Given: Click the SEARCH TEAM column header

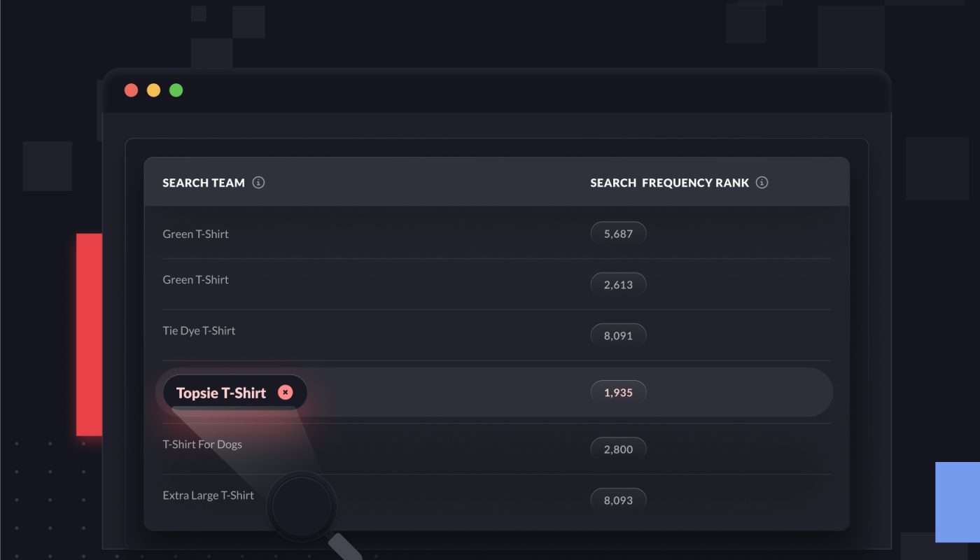Looking at the screenshot, I should click(x=204, y=183).
